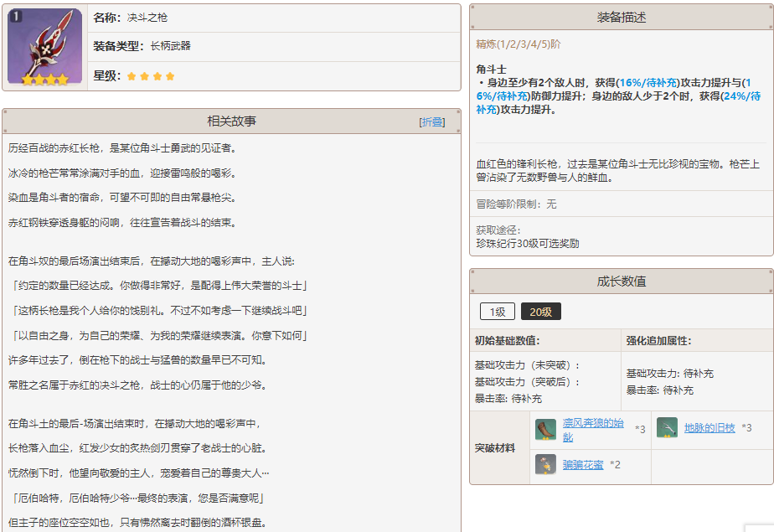
Task: Click the 珍珠纪行30级可选奖励 acquisition text
Action: pyautogui.click(x=527, y=243)
